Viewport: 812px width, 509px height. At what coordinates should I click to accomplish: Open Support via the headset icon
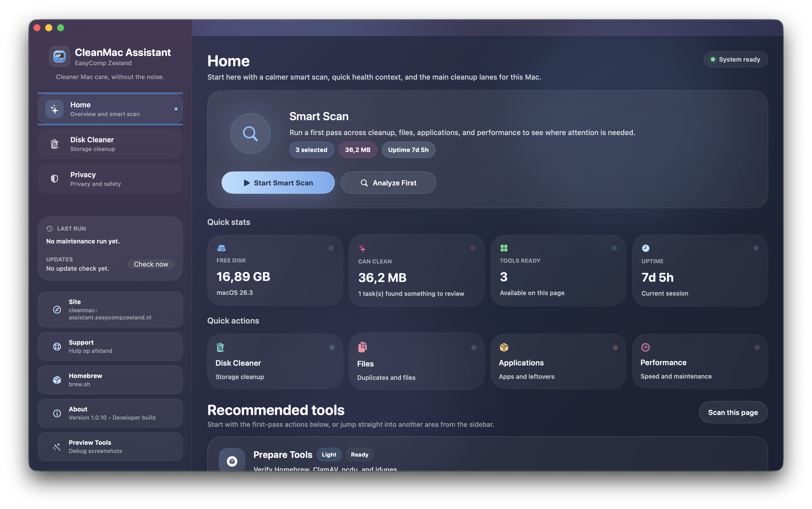coord(57,346)
